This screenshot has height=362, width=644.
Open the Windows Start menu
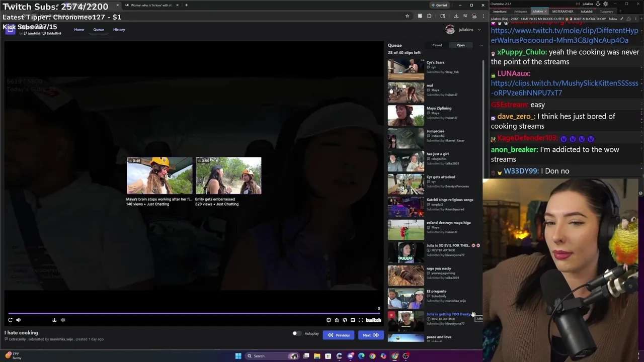(x=238, y=356)
